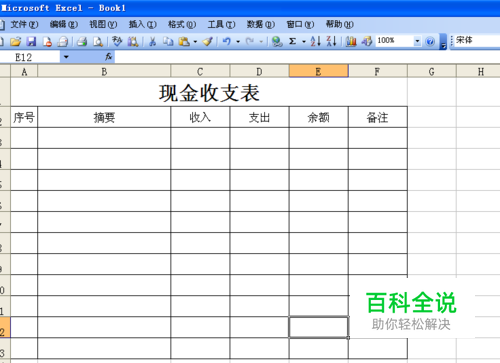Expand the Undo history dropdown arrow

238,42
